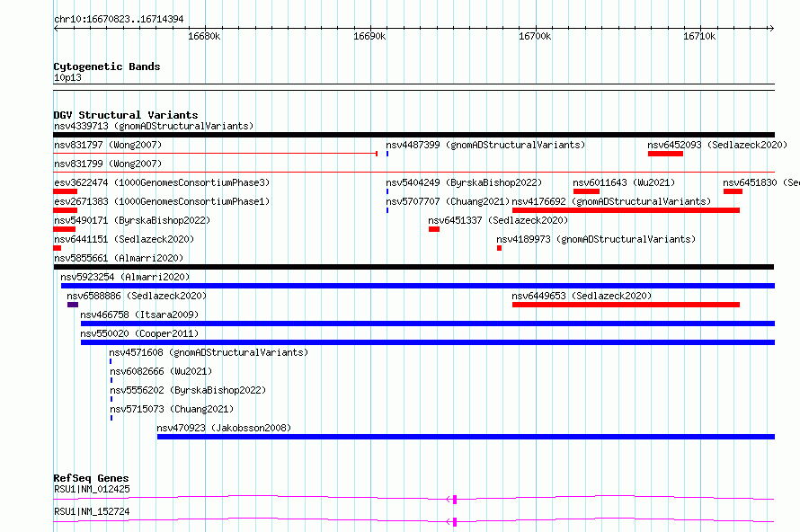Open nsv466758 (Itsara2009) variant
This screenshot has height=532, width=800.
(139, 315)
